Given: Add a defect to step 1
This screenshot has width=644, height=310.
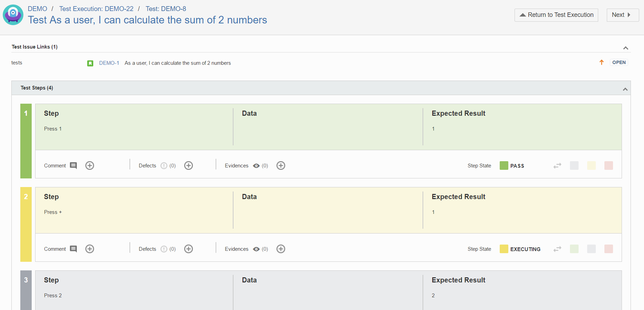Looking at the screenshot, I should [188, 166].
